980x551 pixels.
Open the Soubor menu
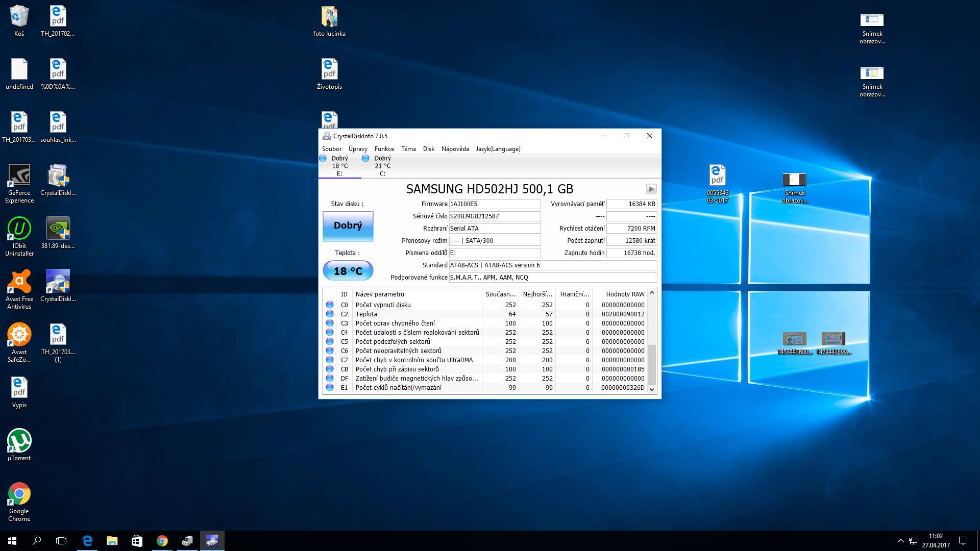tap(332, 149)
